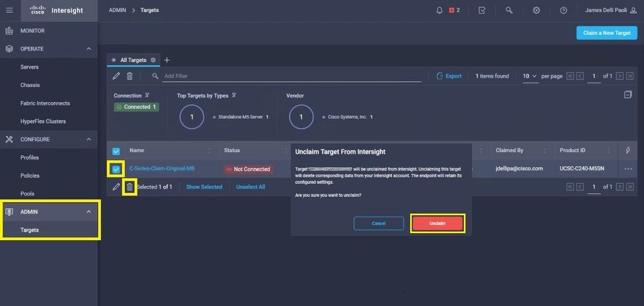Open MONITOR in the sidebar
Screen dimensions: 644x306
coord(49,31)
